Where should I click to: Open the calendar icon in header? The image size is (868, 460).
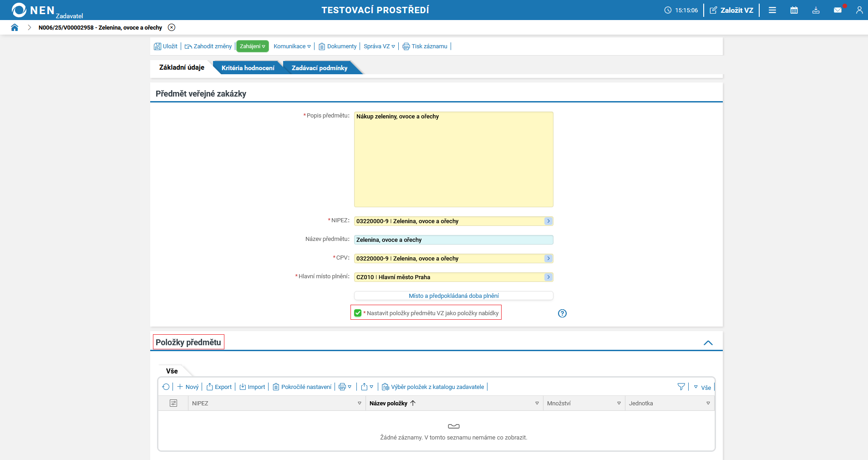pos(794,10)
